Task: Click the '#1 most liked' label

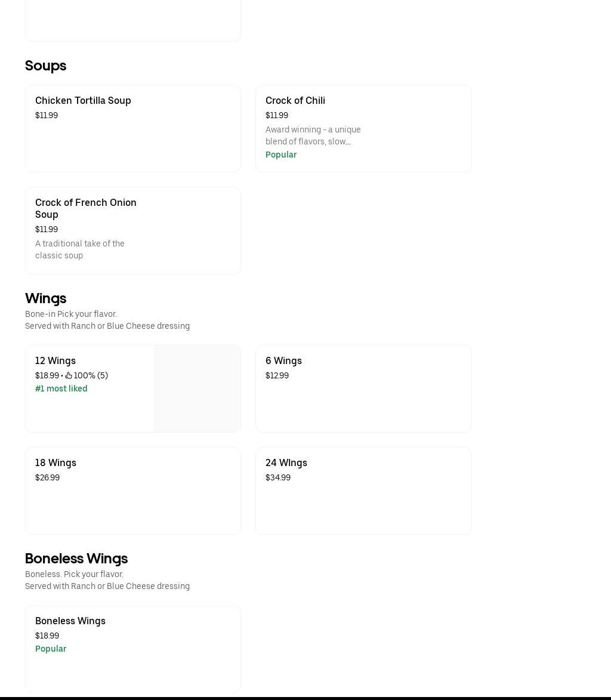Action: pyautogui.click(x=61, y=388)
